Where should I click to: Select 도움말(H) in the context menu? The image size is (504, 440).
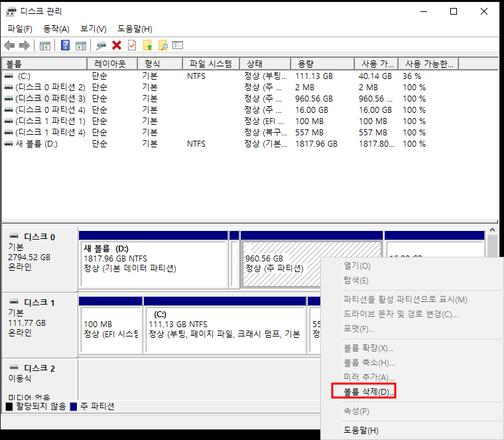click(x=361, y=430)
